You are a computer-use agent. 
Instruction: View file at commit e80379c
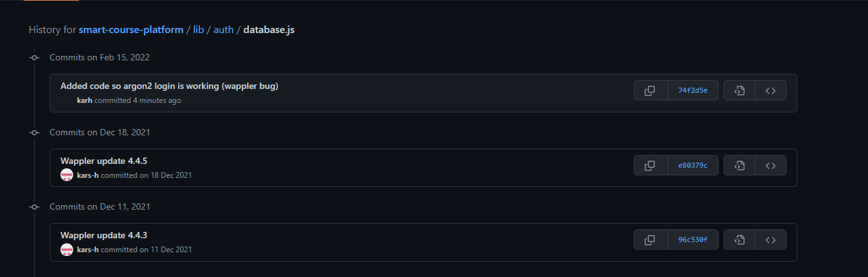[739, 166]
